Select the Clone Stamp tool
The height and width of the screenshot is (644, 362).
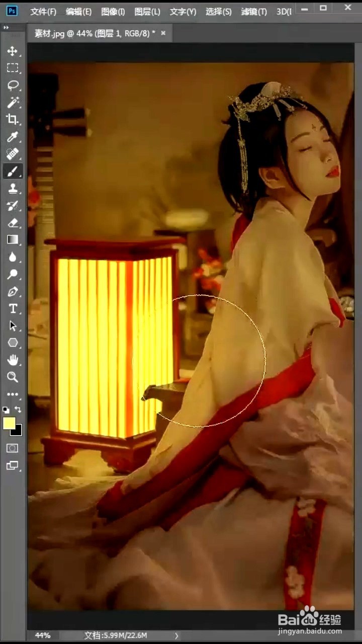coord(13,188)
